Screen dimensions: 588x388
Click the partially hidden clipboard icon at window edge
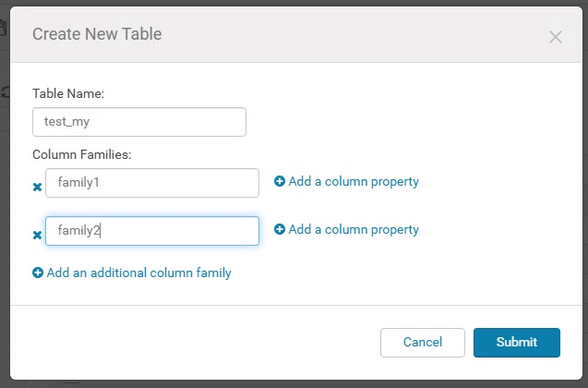[3, 28]
